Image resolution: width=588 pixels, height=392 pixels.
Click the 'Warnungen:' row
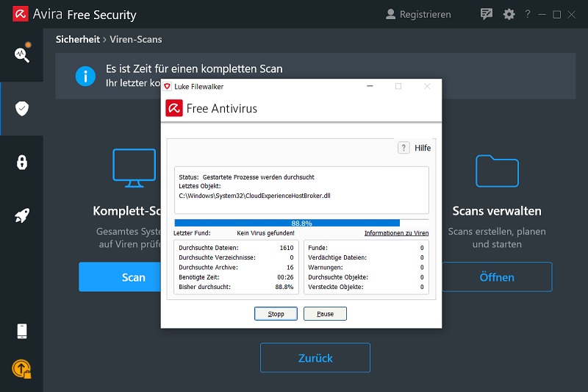coord(366,268)
